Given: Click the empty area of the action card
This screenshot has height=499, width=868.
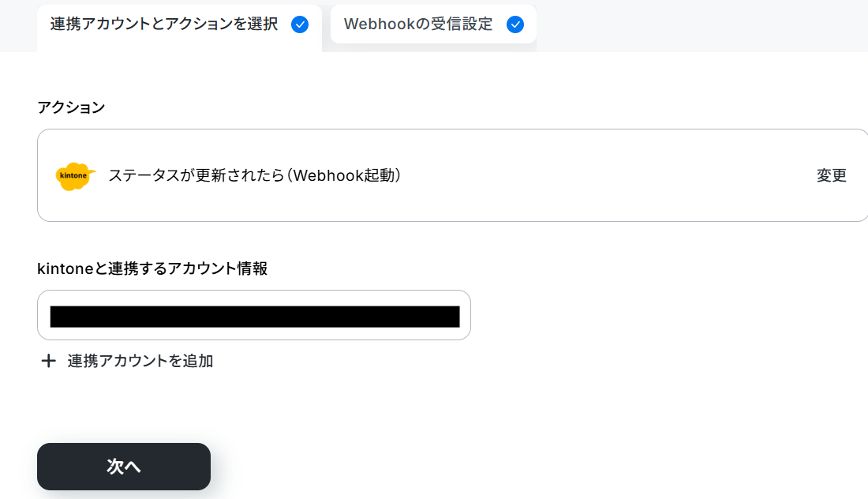Looking at the screenshot, I should pos(609,175).
